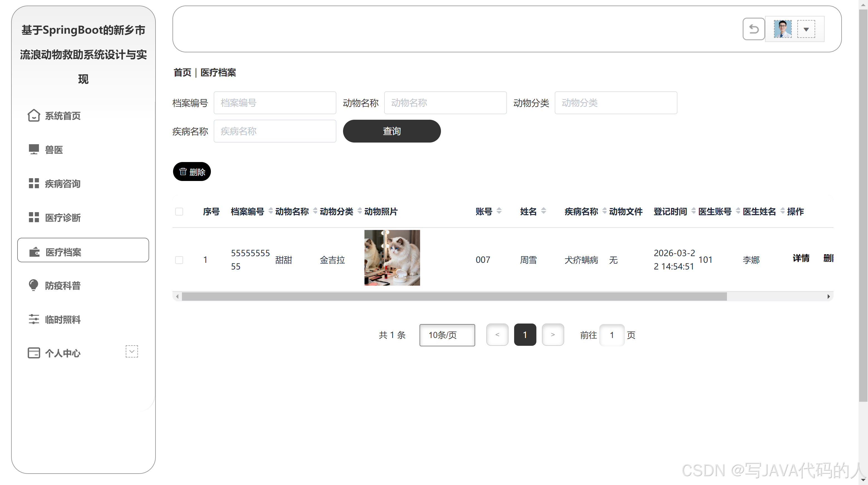
Task: Click the 动物名称 input field
Action: [x=445, y=102]
